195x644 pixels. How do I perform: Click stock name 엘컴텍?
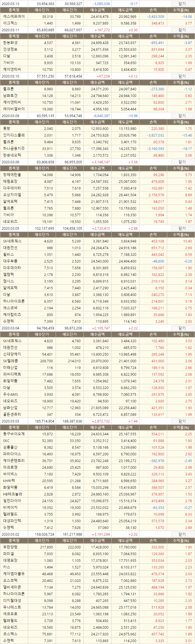coord(8,274)
